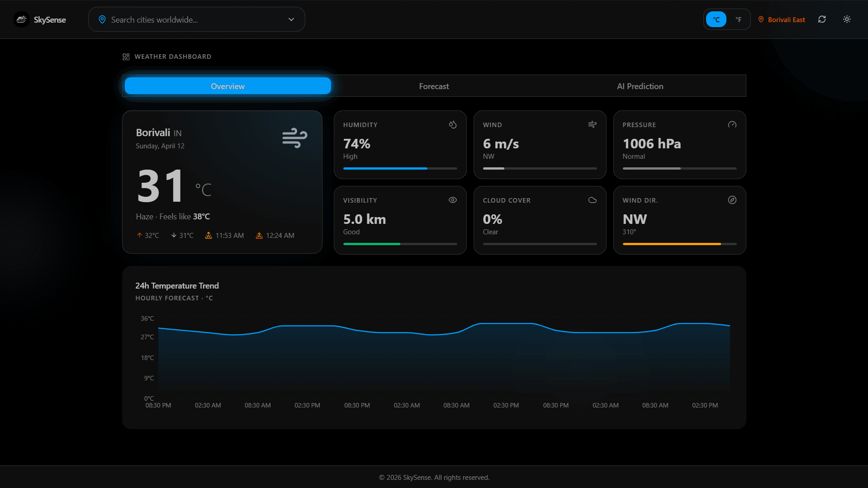This screenshot has height=488, width=868.
Task: Open the Forecast tab
Action: tap(434, 86)
